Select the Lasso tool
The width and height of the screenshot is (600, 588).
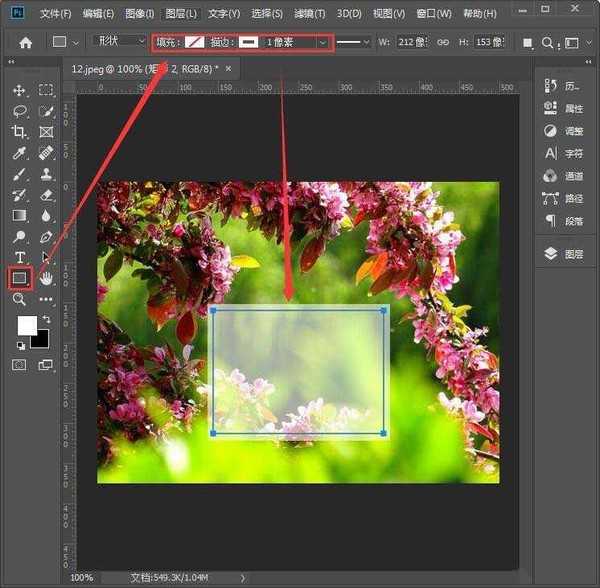pyautogui.click(x=19, y=111)
